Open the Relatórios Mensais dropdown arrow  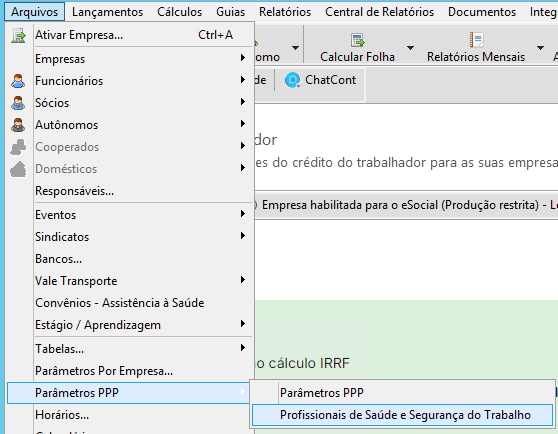point(540,47)
